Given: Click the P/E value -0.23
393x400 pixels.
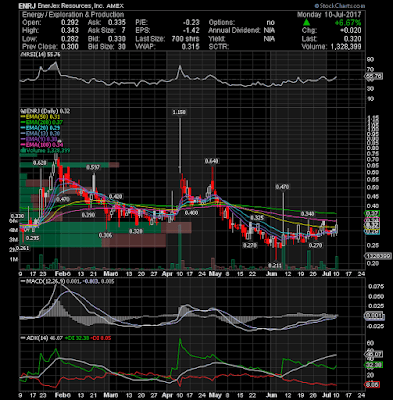Looking at the screenshot, I should [191, 23].
